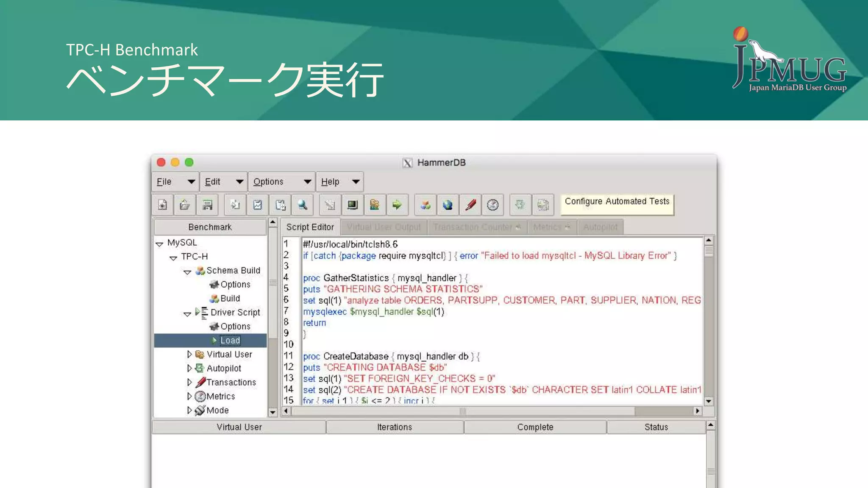Click the Status column header
Viewport: 868px width, 488px height.
point(656,427)
